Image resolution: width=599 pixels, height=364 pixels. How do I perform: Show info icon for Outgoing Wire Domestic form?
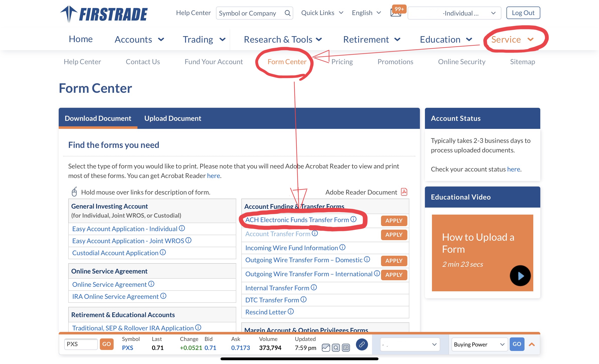[367, 259]
